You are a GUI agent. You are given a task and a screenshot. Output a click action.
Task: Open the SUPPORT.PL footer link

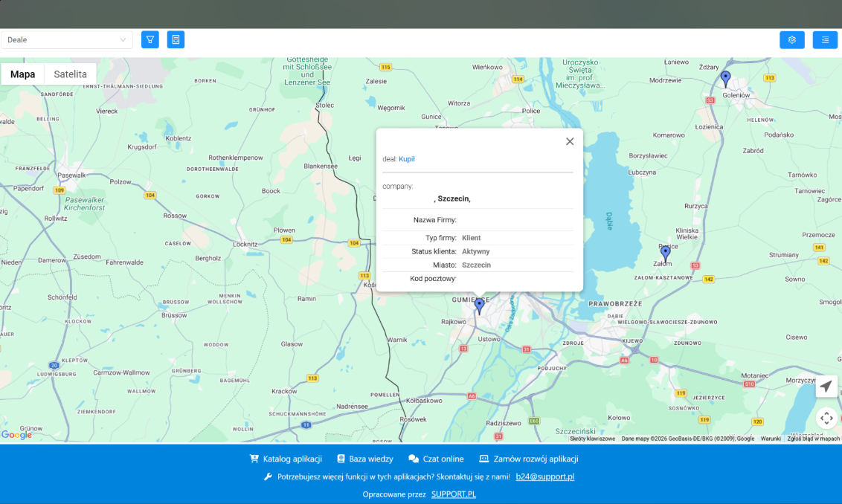453,494
